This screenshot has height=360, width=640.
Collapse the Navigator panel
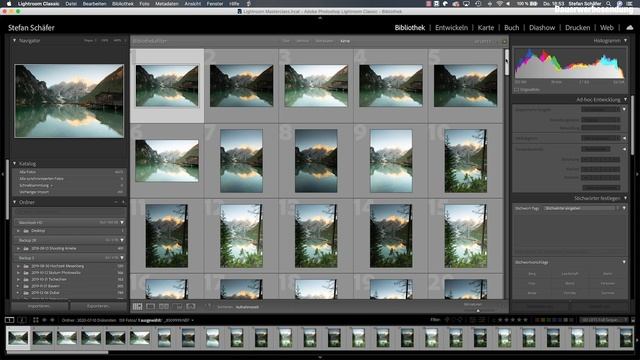pyautogui.click(x=14, y=41)
